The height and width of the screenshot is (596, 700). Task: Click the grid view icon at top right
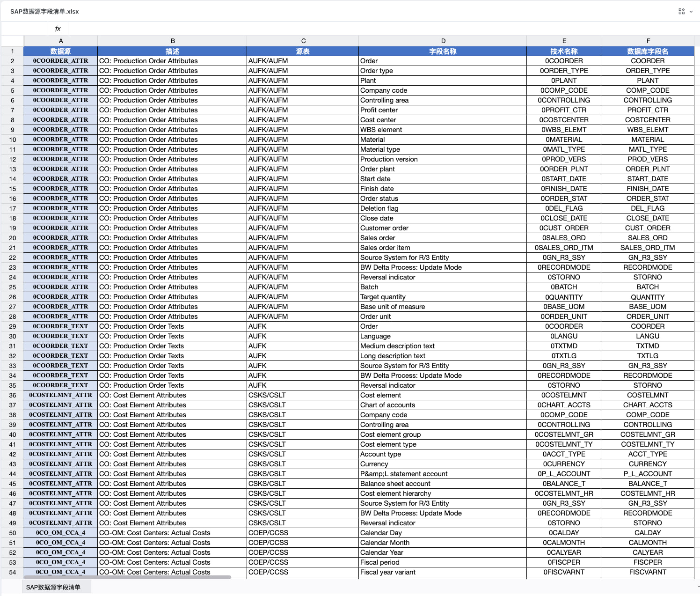coord(681,11)
